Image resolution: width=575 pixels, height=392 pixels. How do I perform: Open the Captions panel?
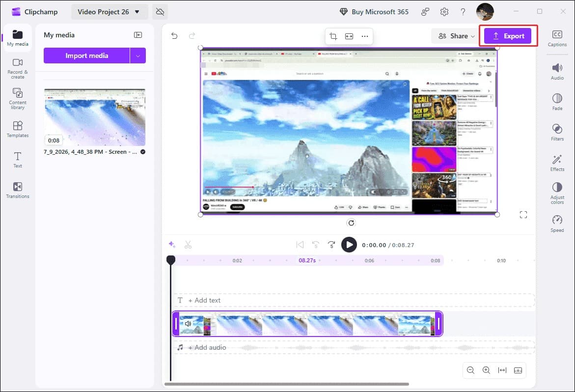click(x=557, y=38)
